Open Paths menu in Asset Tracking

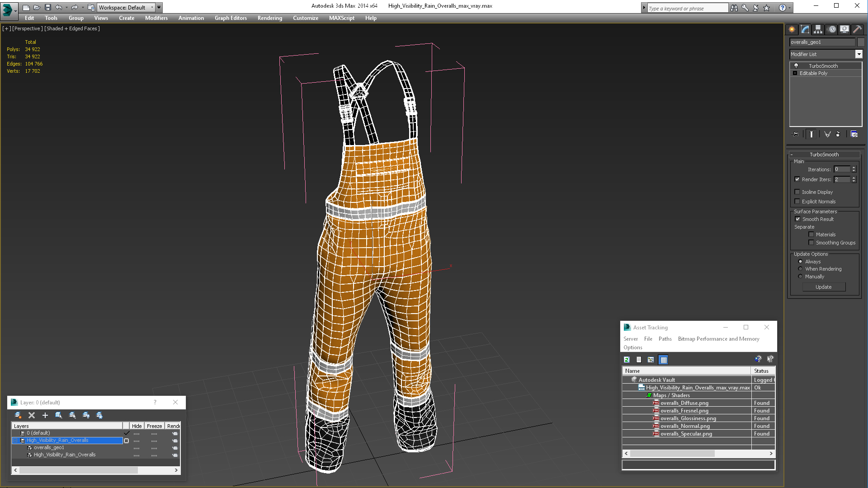coord(665,339)
